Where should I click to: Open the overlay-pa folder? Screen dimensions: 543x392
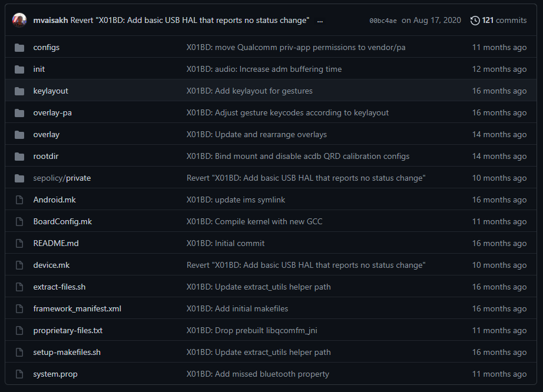pyautogui.click(x=52, y=113)
